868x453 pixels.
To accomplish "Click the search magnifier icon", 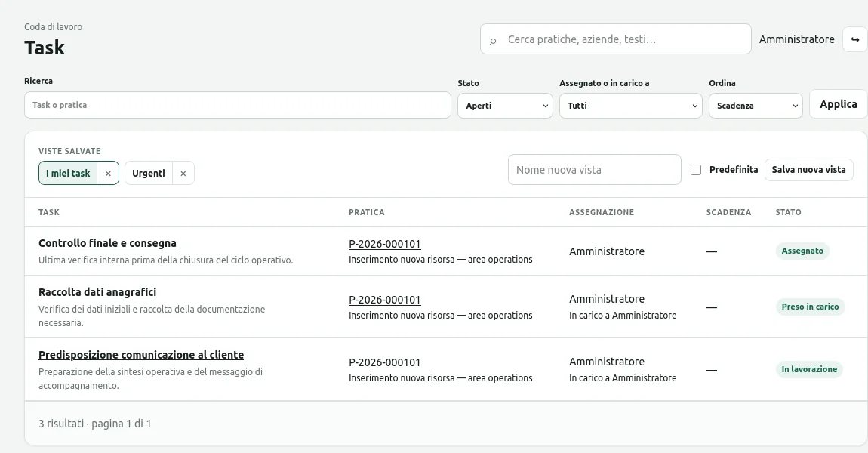I will pyautogui.click(x=493, y=41).
